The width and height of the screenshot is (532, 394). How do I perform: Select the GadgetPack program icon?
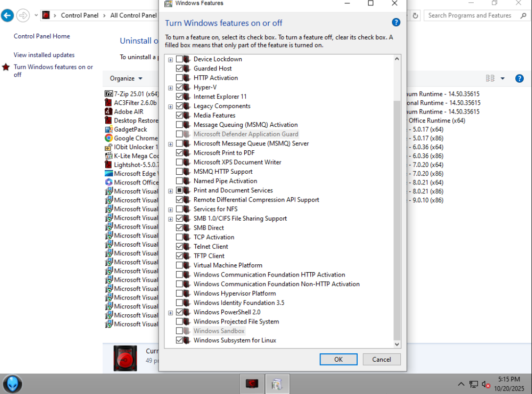pyautogui.click(x=109, y=129)
